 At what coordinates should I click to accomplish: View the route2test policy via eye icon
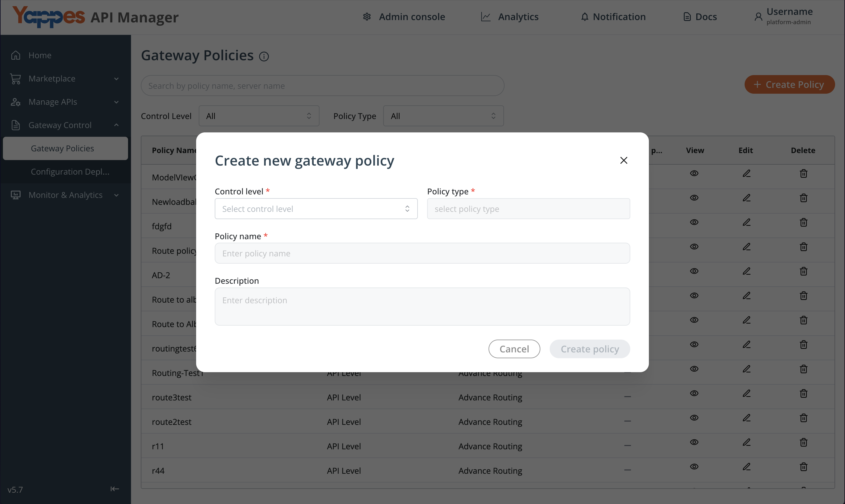click(694, 418)
